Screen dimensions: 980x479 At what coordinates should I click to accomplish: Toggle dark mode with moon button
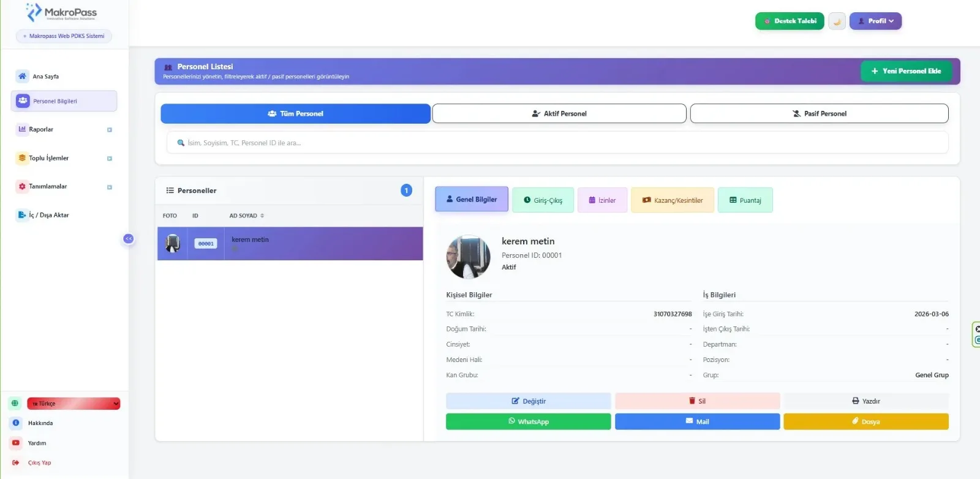pyautogui.click(x=837, y=21)
